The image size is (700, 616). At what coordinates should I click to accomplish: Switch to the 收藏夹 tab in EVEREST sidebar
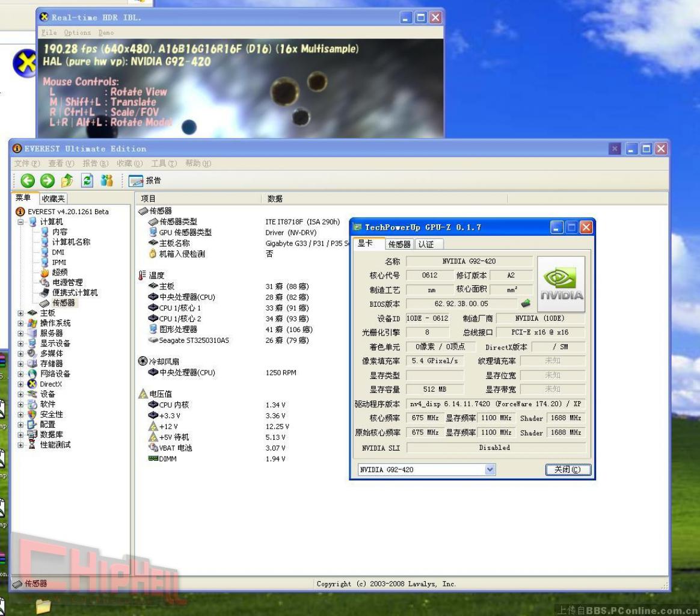(54, 199)
